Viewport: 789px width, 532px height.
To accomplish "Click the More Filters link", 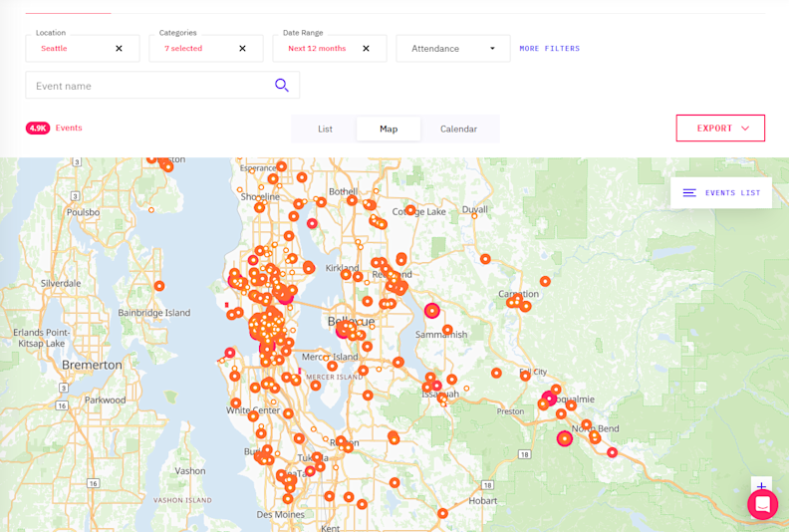I will 549,48.
